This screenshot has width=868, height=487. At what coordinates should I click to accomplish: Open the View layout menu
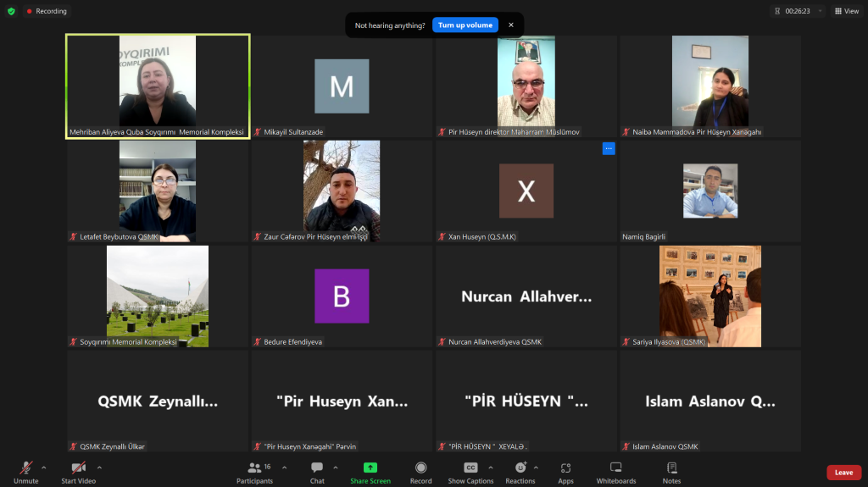[x=847, y=11]
